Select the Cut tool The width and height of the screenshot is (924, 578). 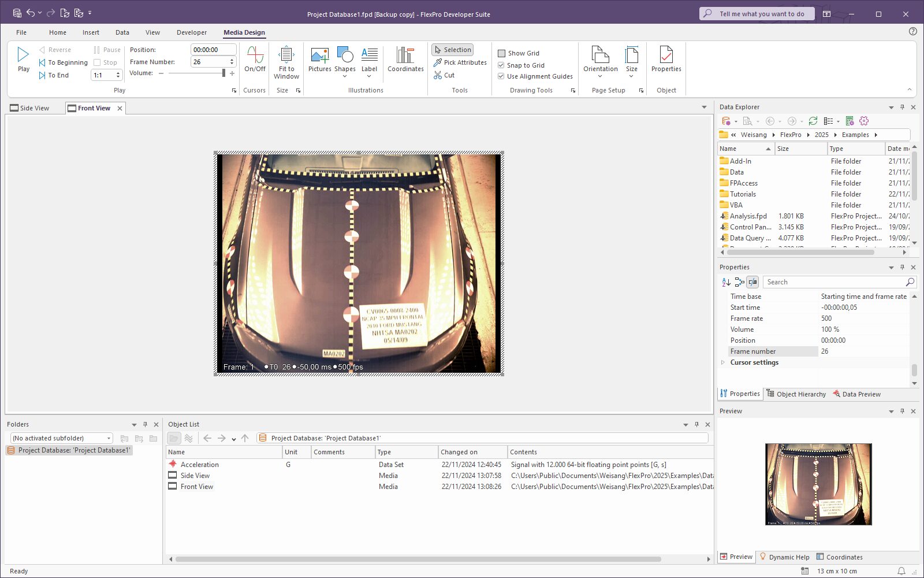444,75
